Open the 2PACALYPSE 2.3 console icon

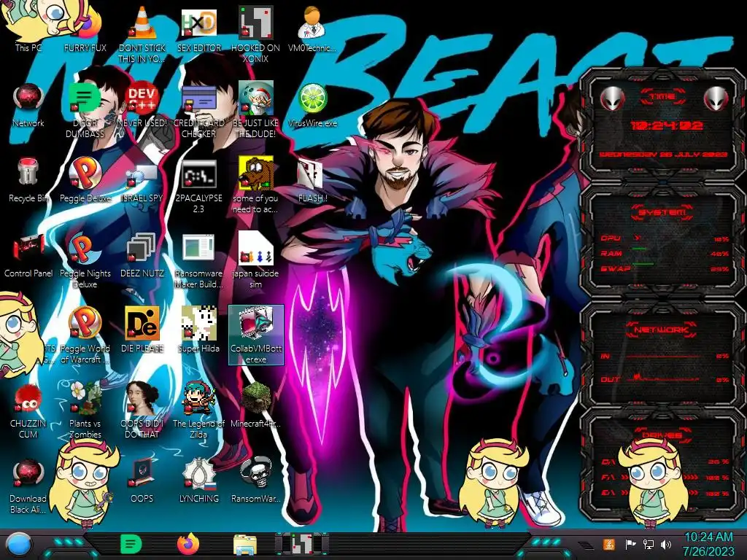(x=199, y=186)
